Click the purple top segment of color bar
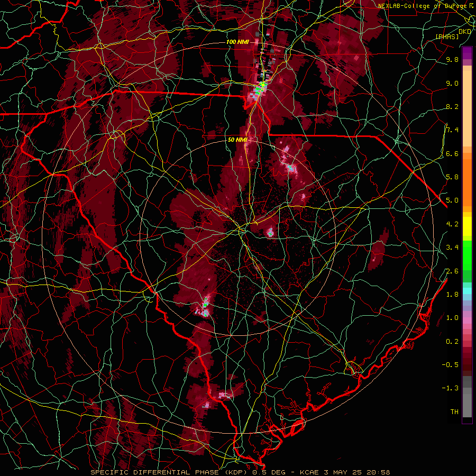 pos(467,53)
